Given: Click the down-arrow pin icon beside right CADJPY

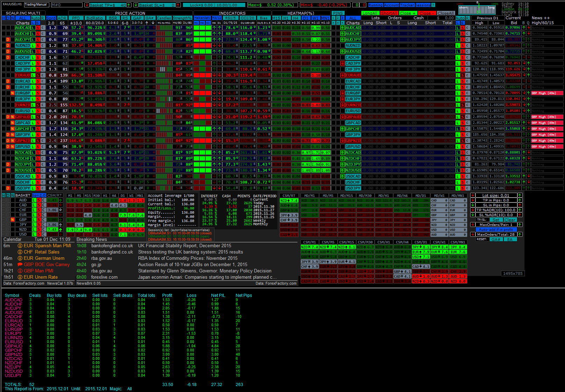Looking at the screenshot, I should [x=342, y=63].
